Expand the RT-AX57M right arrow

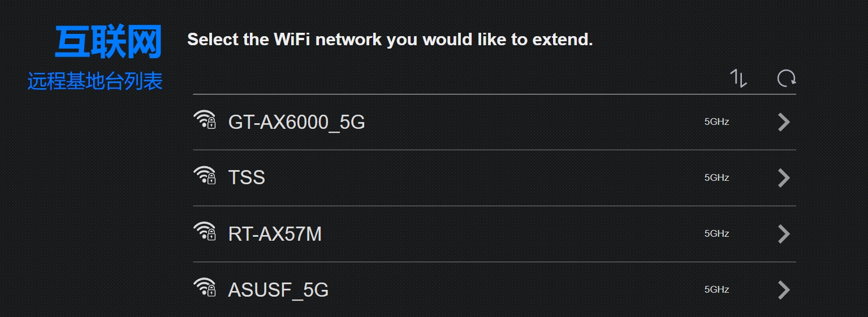pyautogui.click(x=784, y=234)
